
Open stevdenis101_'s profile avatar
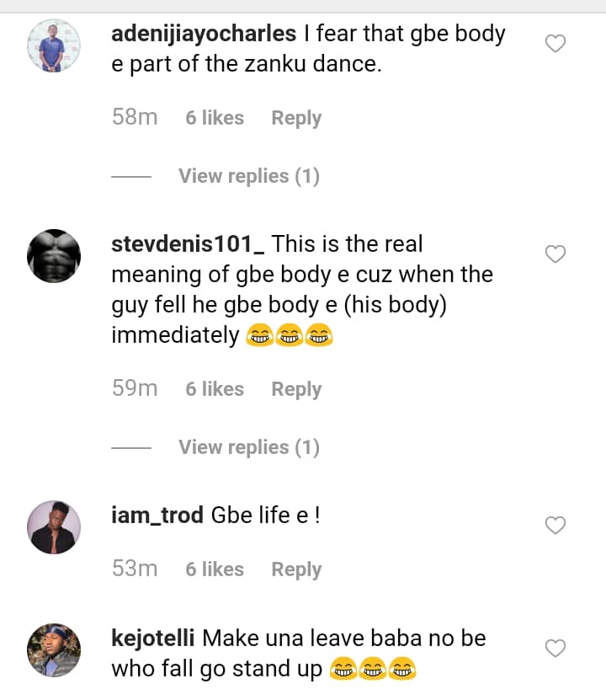click(x=54, y=255)
